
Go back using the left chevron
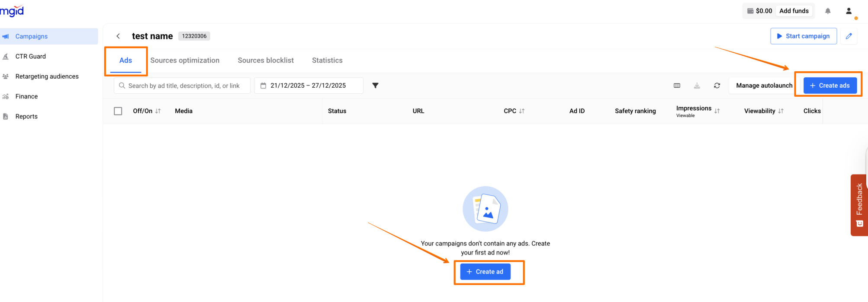tap(118, 36)
